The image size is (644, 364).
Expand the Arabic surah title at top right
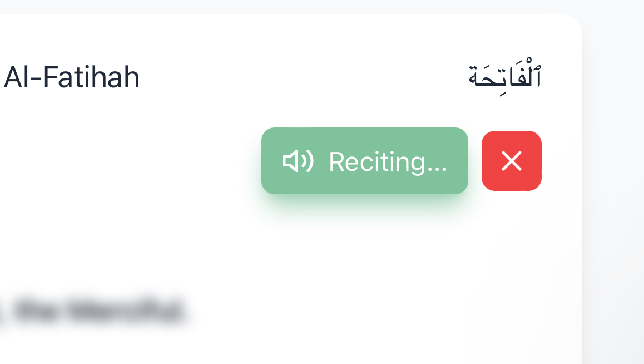point(506,74)
